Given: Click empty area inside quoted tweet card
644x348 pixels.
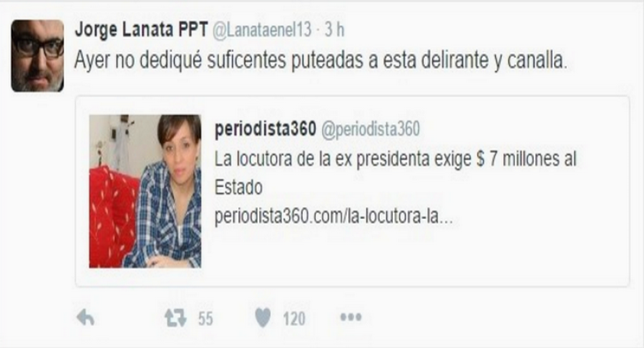Looking at the screenshot, I should pyautogui.click(x=411, y=254).
